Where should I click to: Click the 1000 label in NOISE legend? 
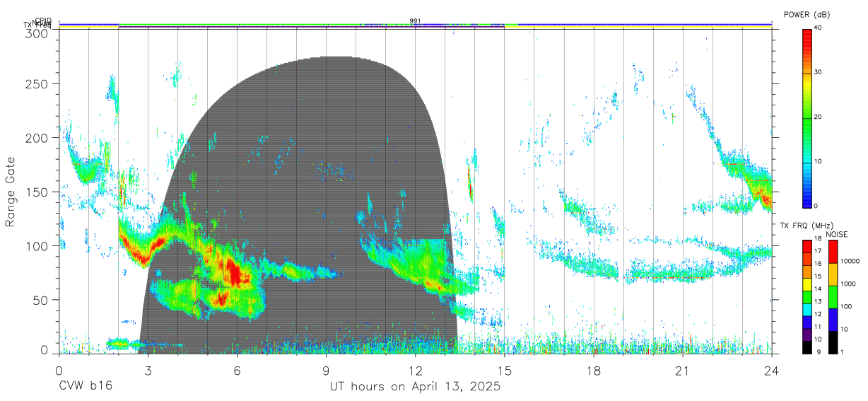(848, 284)
